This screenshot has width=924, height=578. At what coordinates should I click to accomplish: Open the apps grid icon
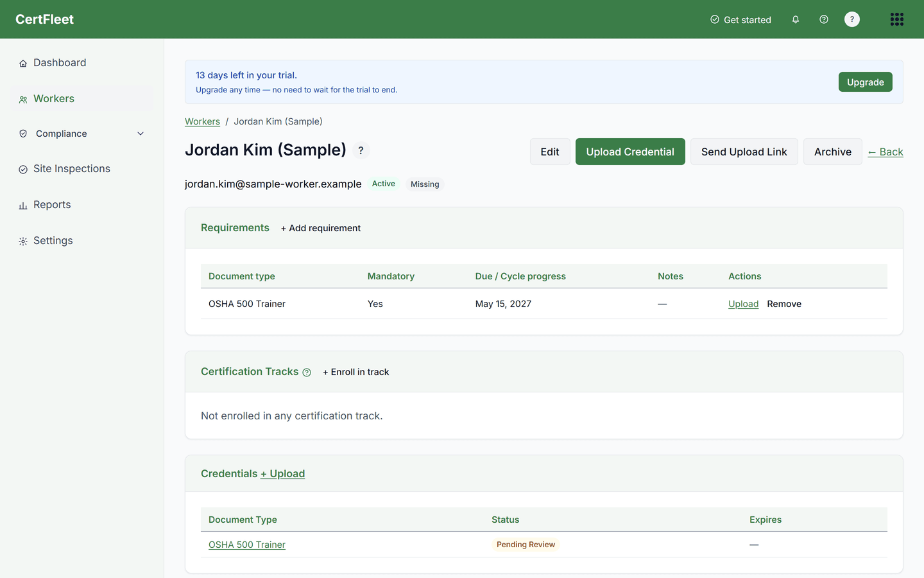pos(897,19)
